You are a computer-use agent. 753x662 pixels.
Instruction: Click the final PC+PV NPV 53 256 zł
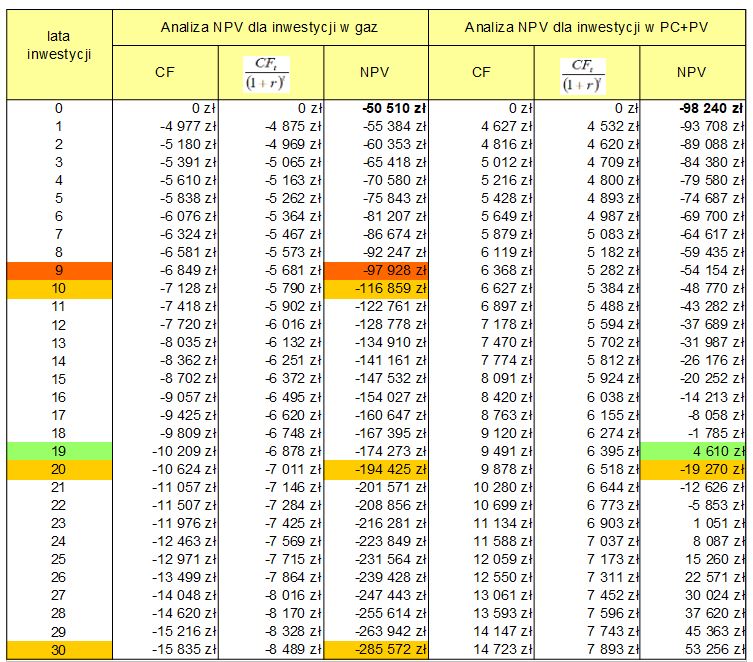pyautogui.click(x=715, y=650)
